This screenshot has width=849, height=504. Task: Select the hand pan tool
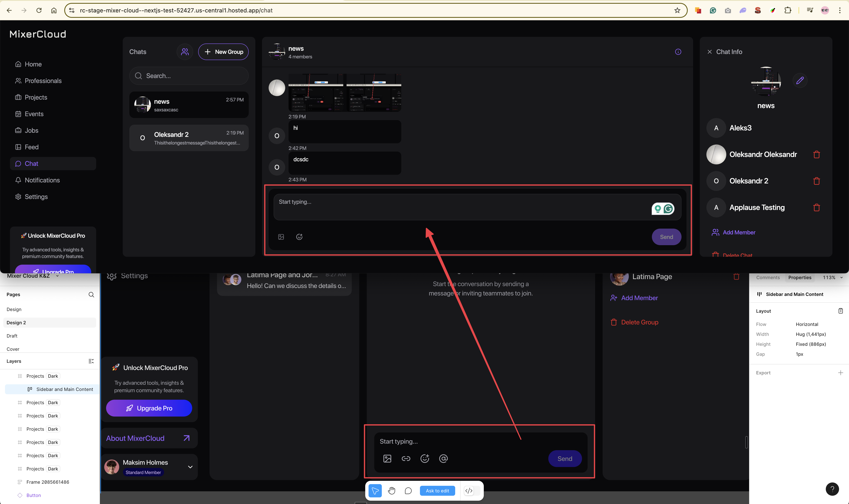point(392,490)
